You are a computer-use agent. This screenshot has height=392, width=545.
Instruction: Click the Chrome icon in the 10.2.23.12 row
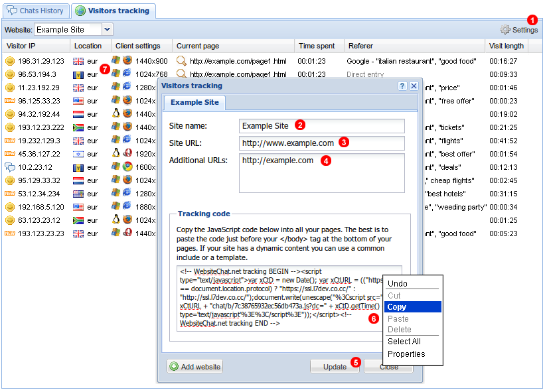point(127,166)
